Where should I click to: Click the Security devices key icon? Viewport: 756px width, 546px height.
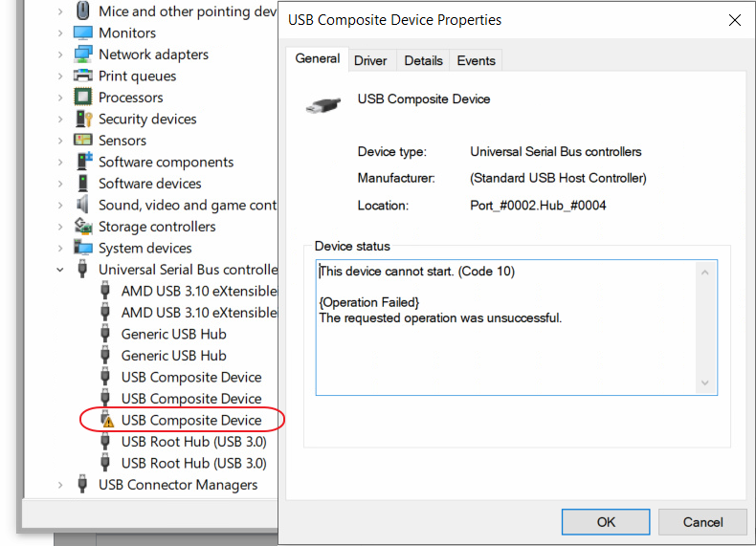point(84,119)
